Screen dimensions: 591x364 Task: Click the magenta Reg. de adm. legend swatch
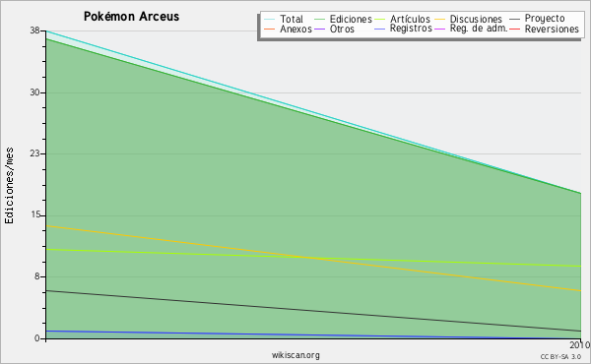(440, 29)
